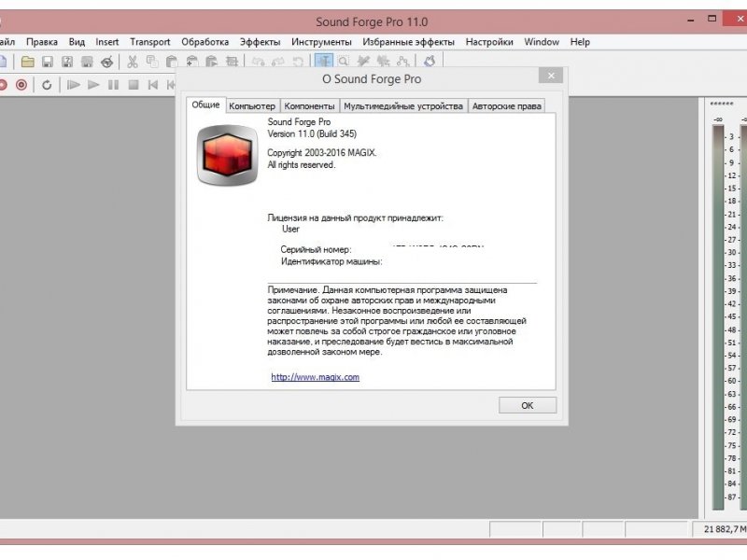Viewport: 747px width, 560px height.
Task: Select the Общие tab
Action: click(x=205, y=105)
